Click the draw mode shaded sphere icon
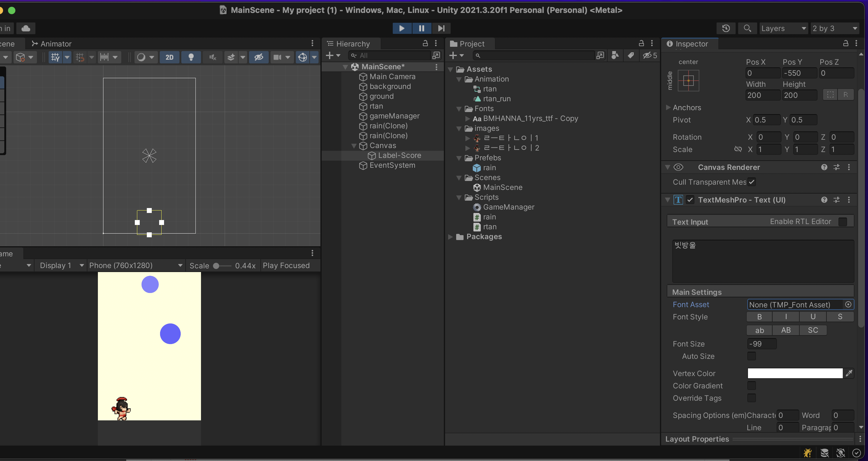 click(141, 57)
